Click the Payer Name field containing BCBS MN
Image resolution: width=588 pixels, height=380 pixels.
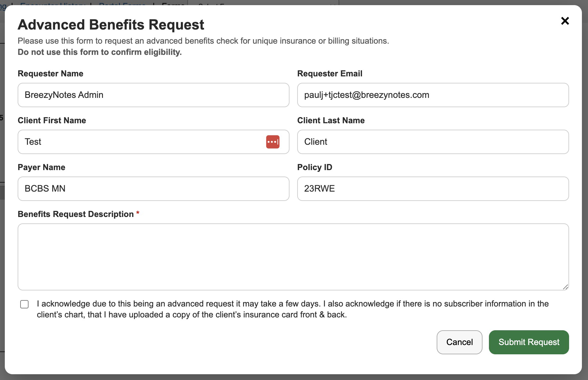(153, 189)
